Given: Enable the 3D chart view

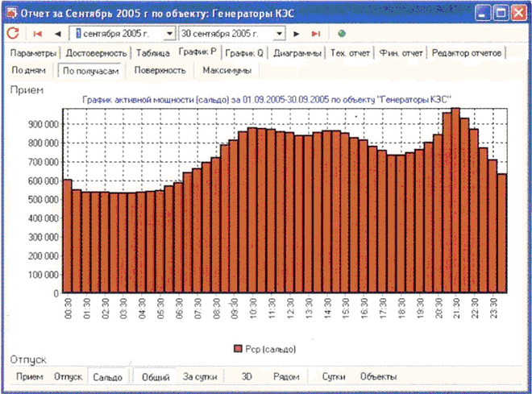Looking at the screenshot, I should [248, 377].
